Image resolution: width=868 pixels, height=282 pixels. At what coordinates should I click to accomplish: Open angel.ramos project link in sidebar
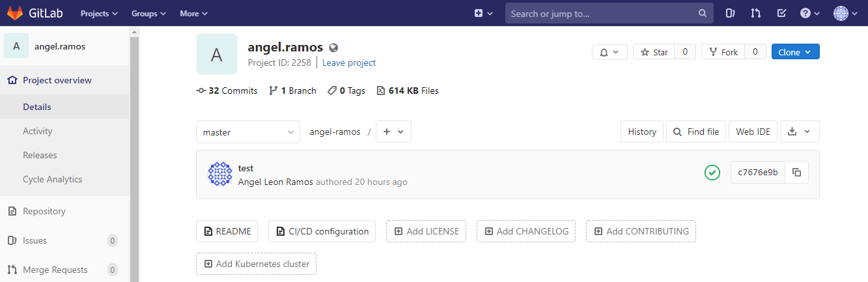[60, 46]
